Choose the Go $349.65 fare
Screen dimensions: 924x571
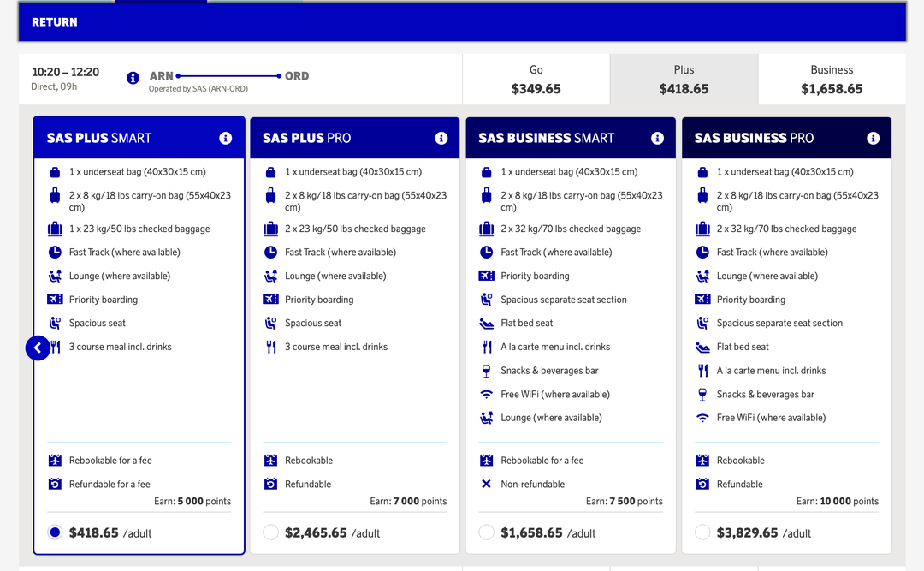tap(535, 77)
